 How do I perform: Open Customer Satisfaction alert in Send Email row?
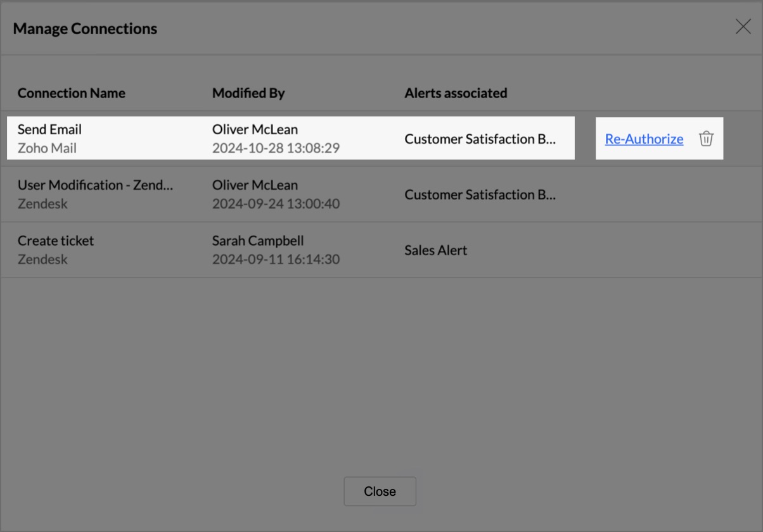480,139
